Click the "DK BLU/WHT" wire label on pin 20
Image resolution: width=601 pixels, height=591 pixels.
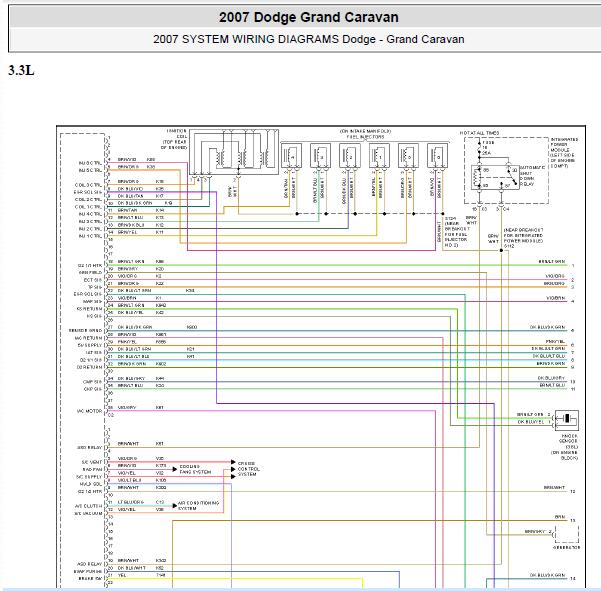(131, 568)
